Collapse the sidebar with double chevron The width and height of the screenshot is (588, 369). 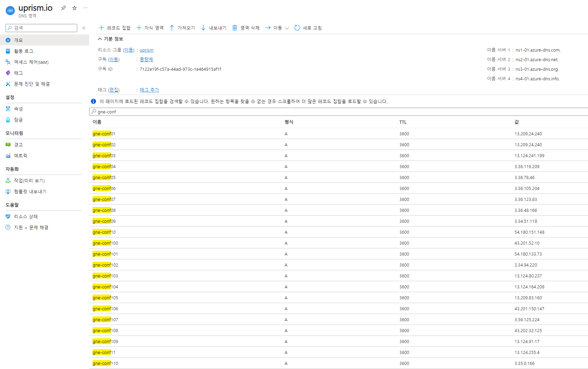(84, 28)
